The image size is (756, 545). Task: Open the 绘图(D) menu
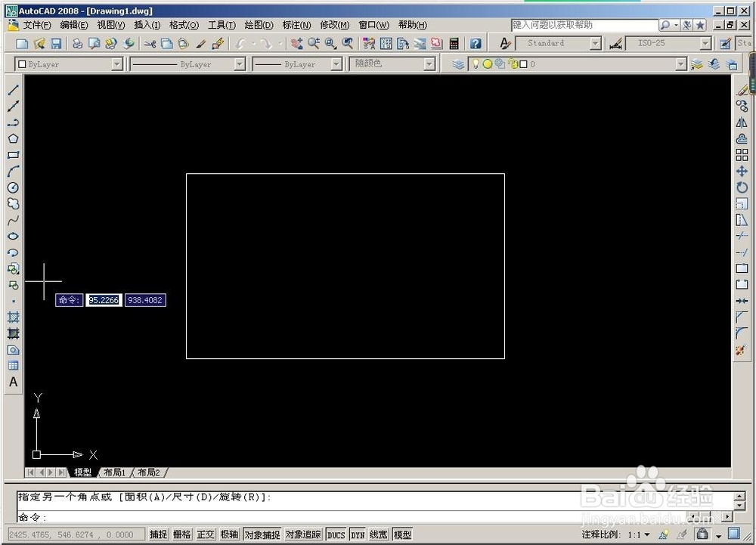(x=259, y=25)
